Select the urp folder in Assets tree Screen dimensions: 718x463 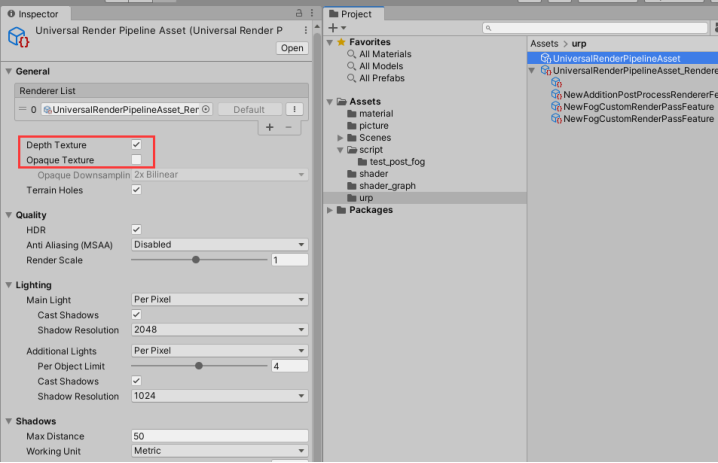click(425, 198)
